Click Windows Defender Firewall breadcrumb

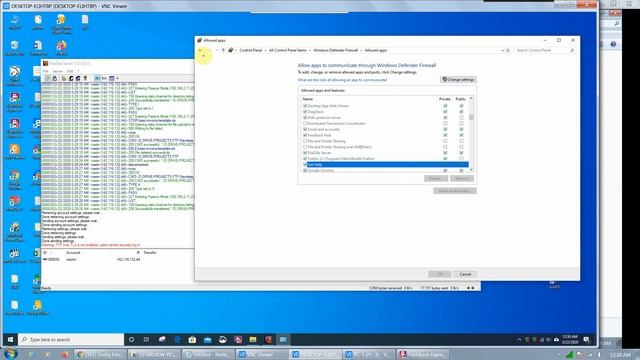(336, 50)
